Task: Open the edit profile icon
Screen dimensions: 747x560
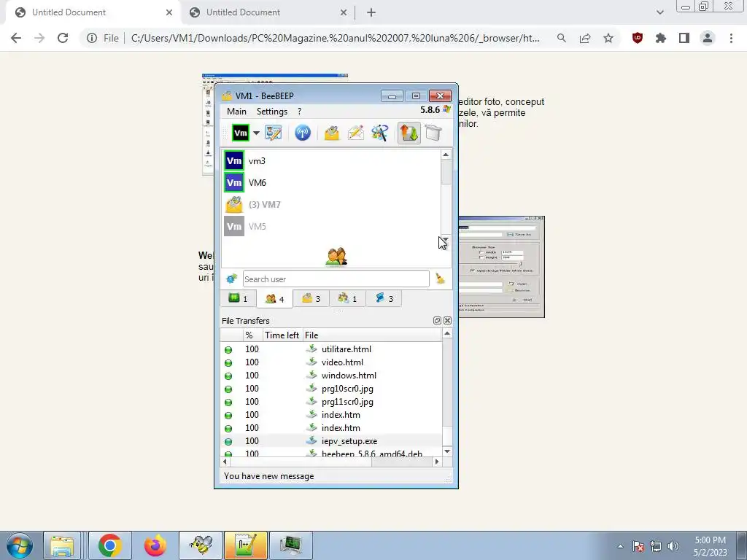Action: pyautogui.click(x=274, y=133)
